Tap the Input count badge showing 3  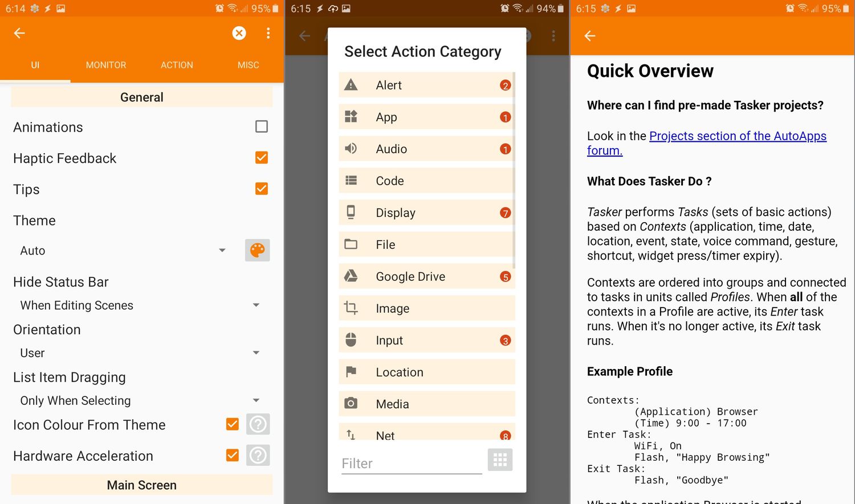[505, 341]
